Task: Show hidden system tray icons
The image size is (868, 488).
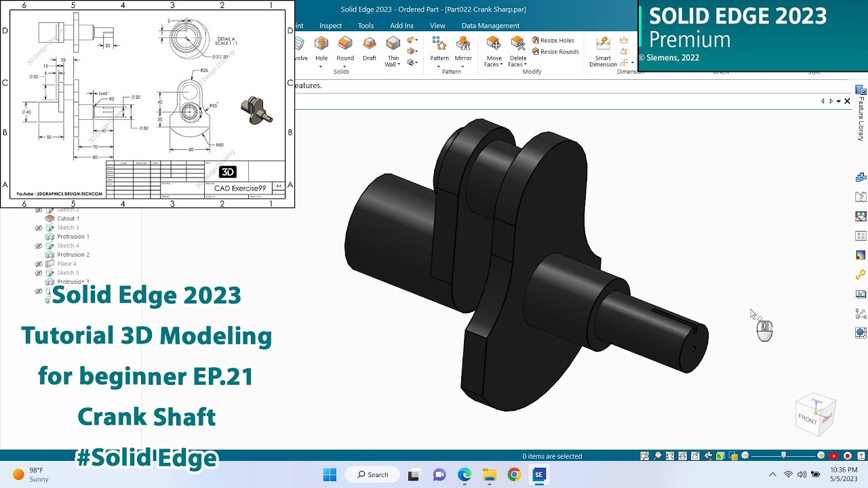Action: coord(772,474)
